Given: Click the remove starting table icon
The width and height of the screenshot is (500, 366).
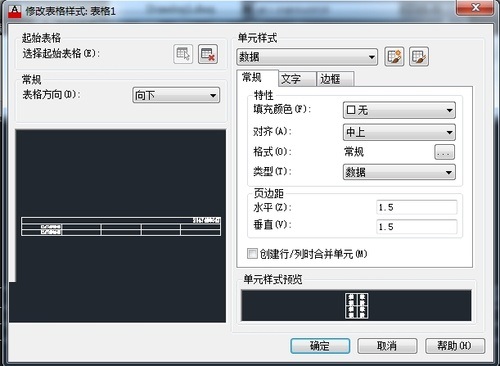Looking at the screenshot, I should coord(208,54).
